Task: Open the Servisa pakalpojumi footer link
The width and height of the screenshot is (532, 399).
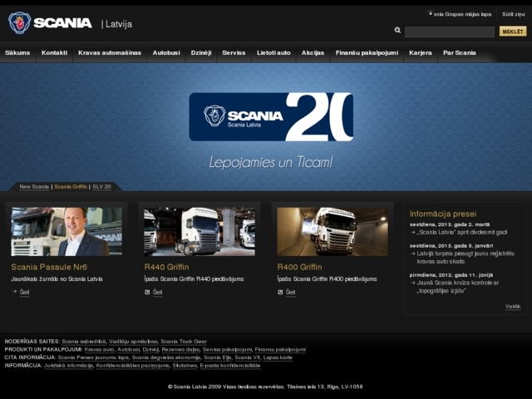Action: 227,349
